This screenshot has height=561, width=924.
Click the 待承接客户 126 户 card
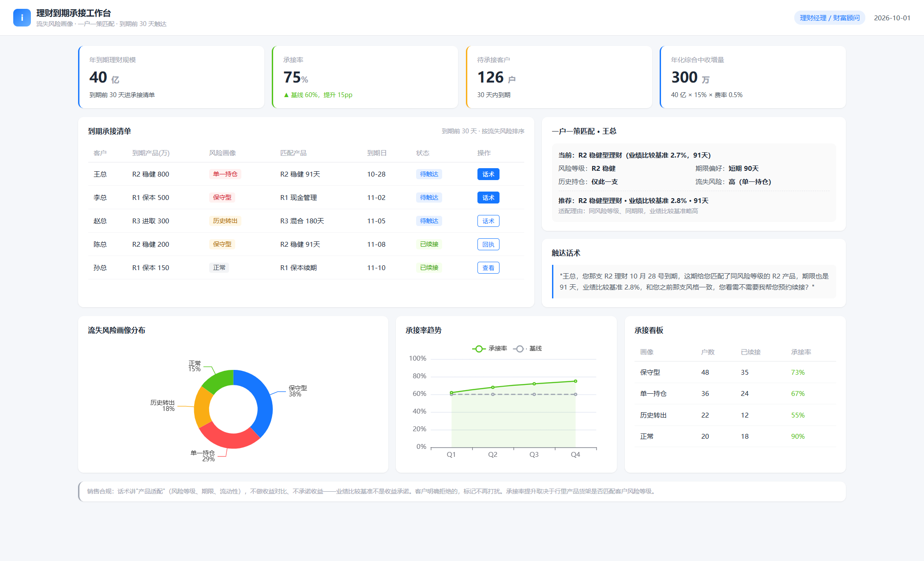coord(559,77)
